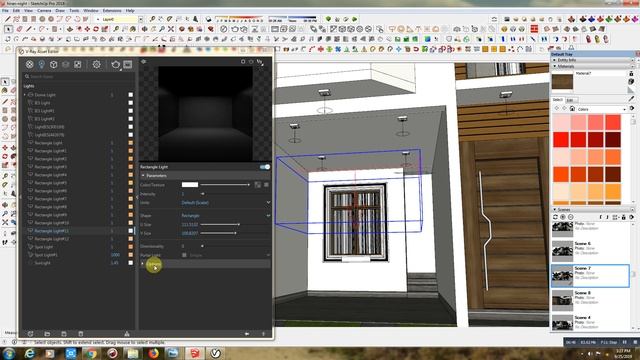The width and height of the screenshot is (640, 360).
Task: Open the Camera menu
Action: point(44,11)
